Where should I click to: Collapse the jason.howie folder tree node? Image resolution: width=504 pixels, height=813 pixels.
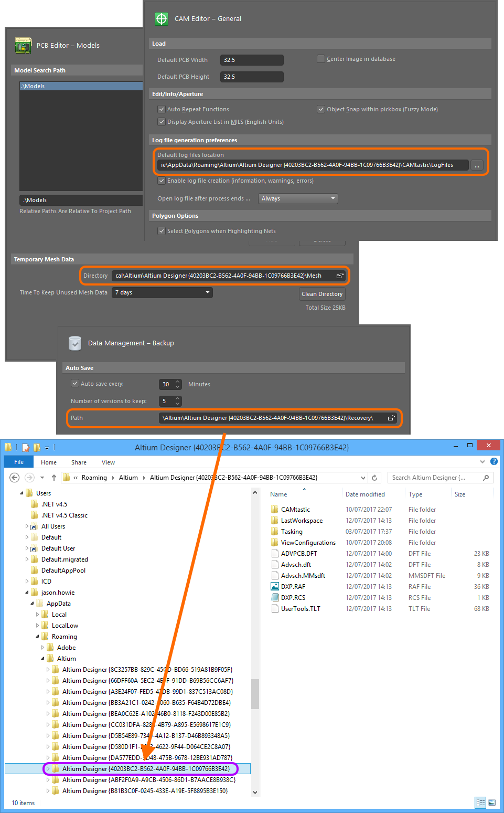[x=27, y=593]
